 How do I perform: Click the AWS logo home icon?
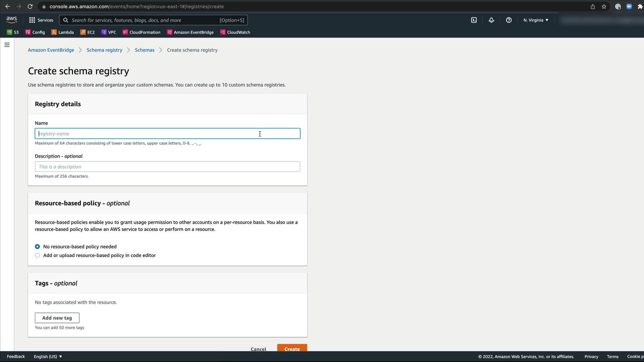pos(12,20)
